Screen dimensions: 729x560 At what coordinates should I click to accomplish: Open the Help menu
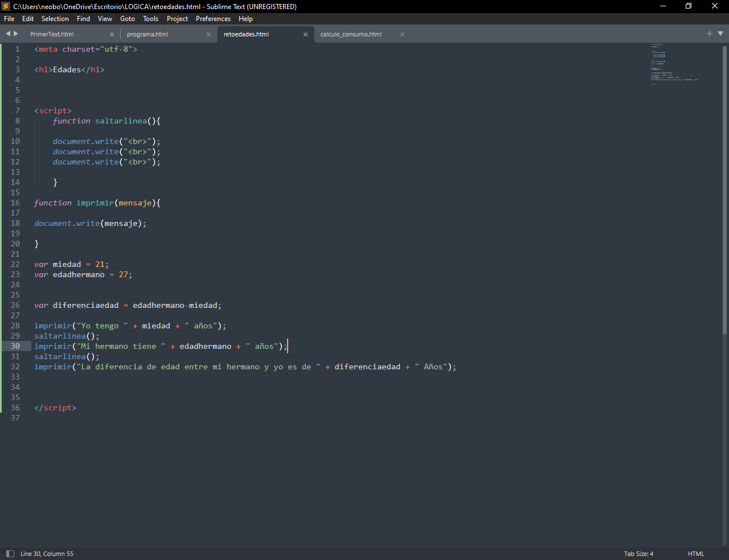point(245,19)
